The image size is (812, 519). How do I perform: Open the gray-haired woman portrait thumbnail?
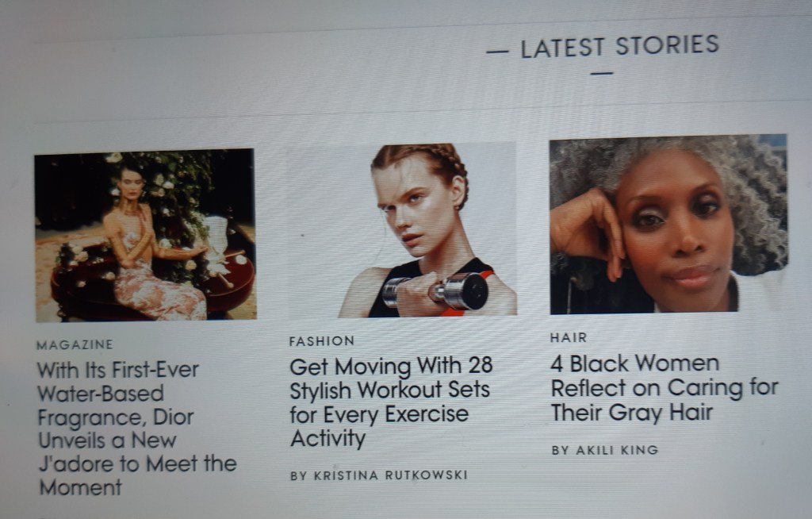coord(668,224)
